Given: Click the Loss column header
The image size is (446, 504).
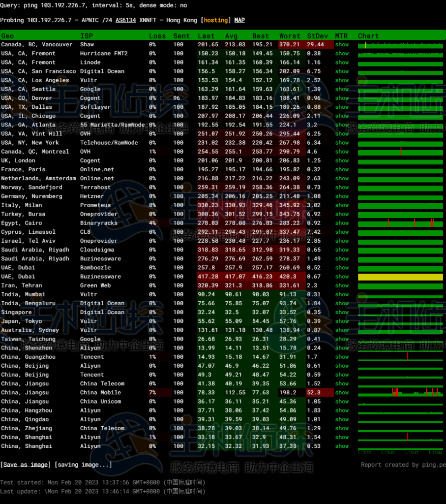Looking at the screenshot, I should tap(157, 36).
